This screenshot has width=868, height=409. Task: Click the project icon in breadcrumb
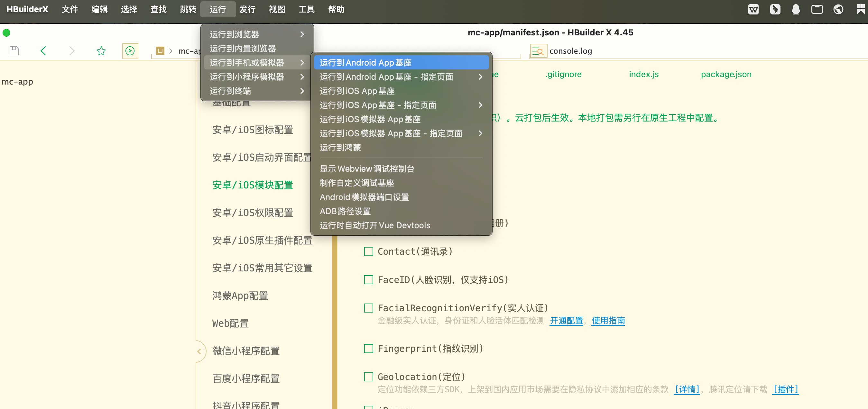pos(160,51)
